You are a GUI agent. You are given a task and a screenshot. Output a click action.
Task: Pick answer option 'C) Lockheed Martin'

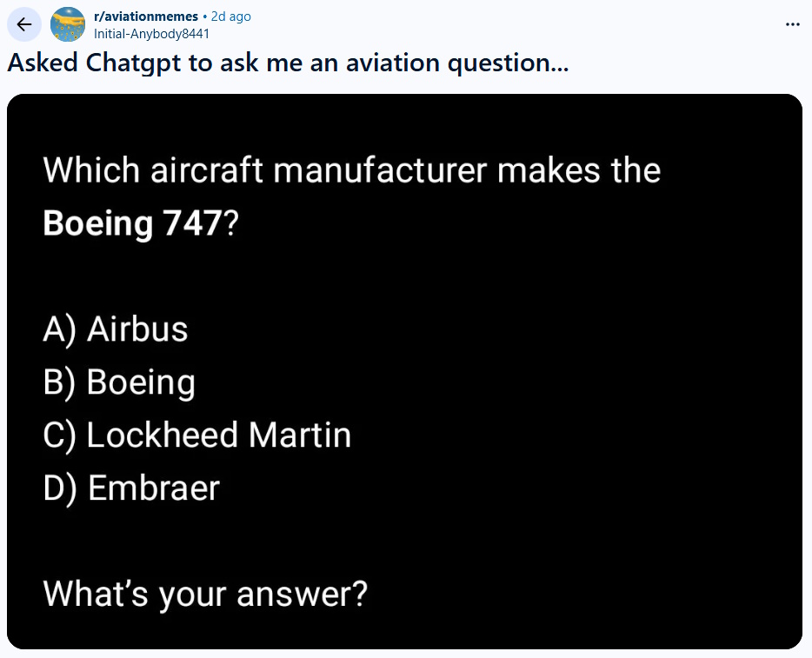(x=197, y=435)
